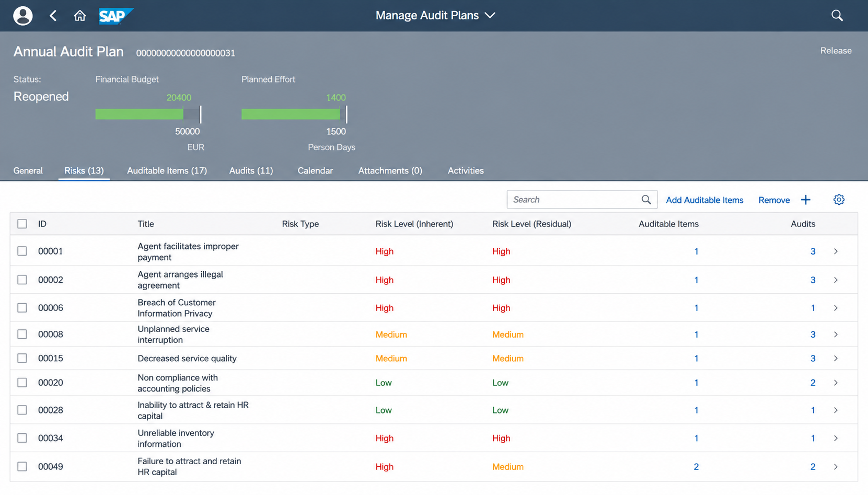Click audit plan ID 00000000000000000031
This screenshot has height=495, width=868.
(x=186, y=53)
